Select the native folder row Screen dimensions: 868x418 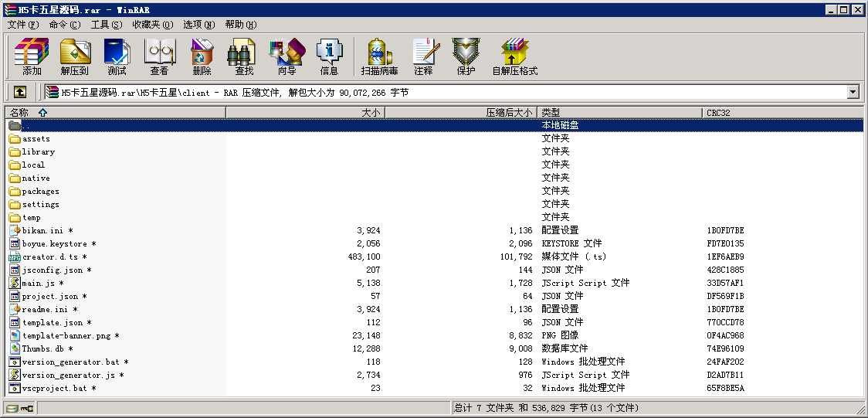coord(434,178)
